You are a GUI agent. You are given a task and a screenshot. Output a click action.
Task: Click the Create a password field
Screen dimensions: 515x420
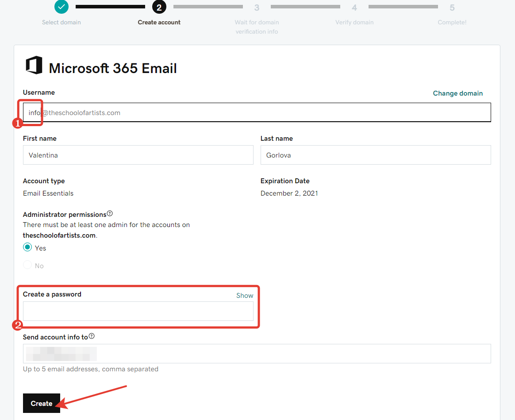pyautogui.click(x=138, y=311)
